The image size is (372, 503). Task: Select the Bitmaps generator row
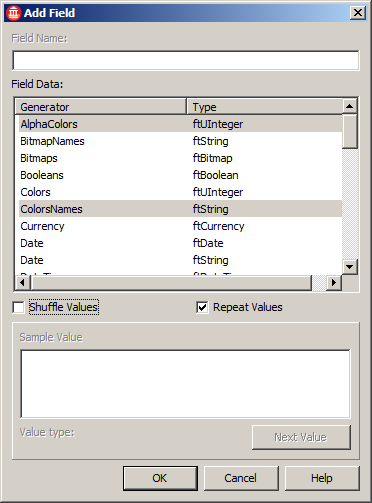[180, 158]
